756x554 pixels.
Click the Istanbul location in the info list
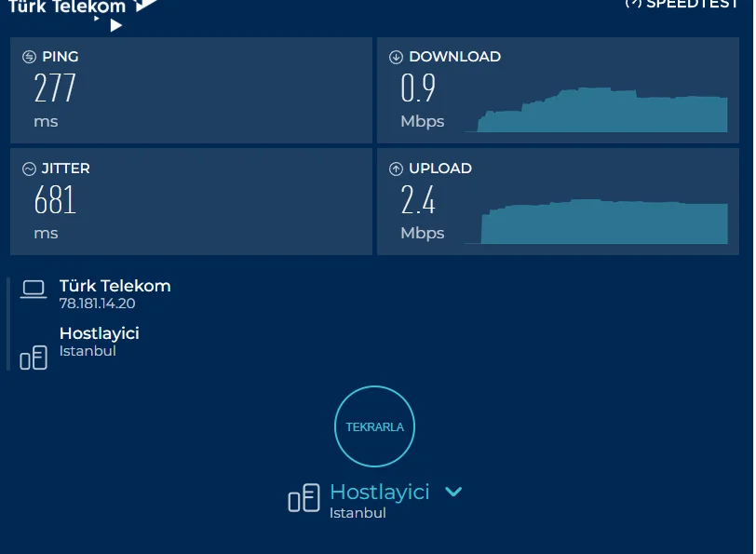pos(88,350)
